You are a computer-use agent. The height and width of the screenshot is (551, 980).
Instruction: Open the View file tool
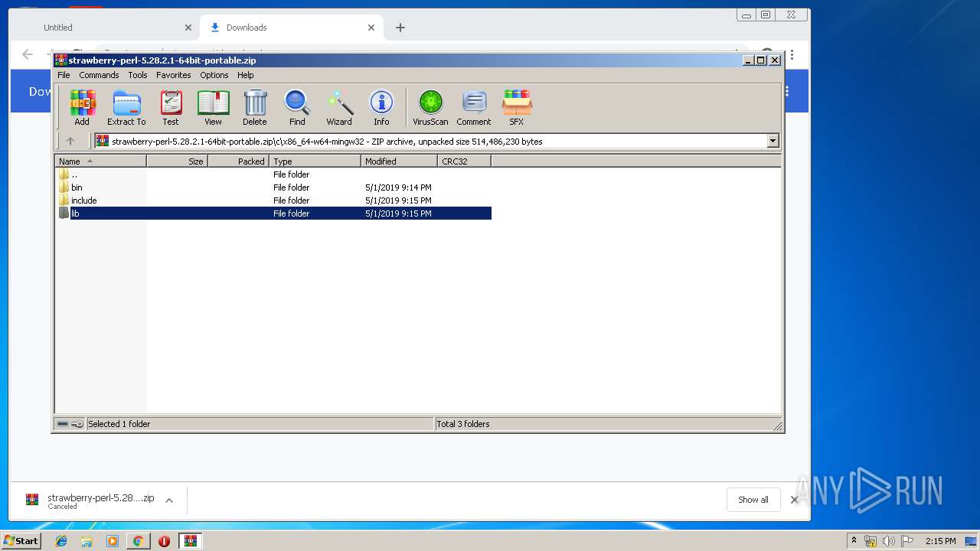click(213, 107)
